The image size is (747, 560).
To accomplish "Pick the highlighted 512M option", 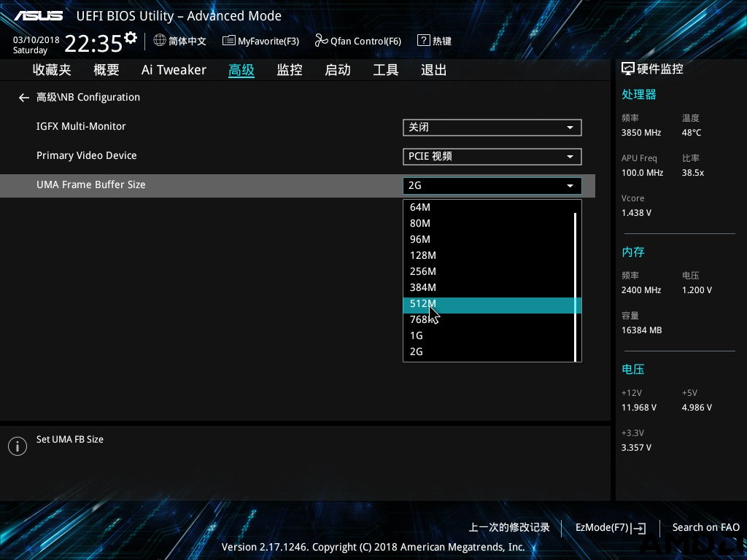I will [x=492, y=306].
